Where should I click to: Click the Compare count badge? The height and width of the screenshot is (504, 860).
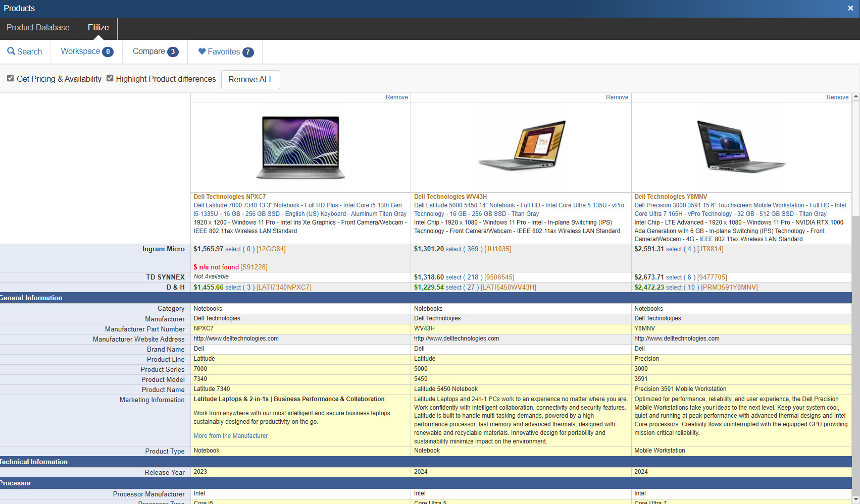click(x=173, y=52)
